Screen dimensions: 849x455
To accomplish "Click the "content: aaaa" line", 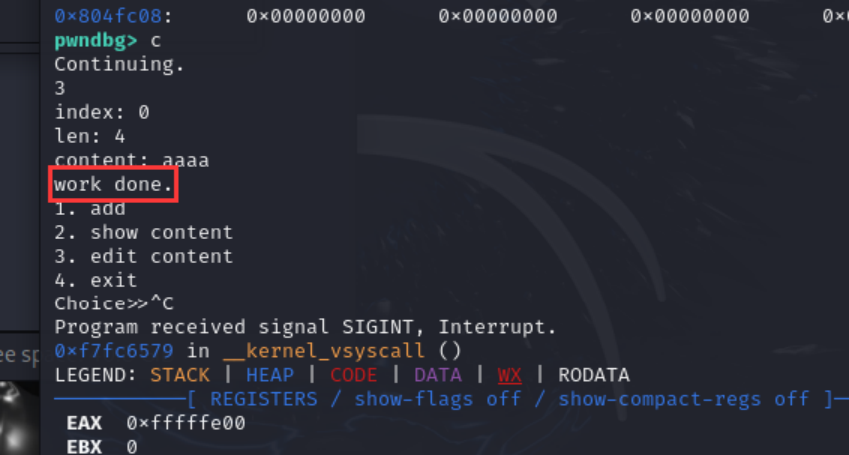I will [131, 160].
